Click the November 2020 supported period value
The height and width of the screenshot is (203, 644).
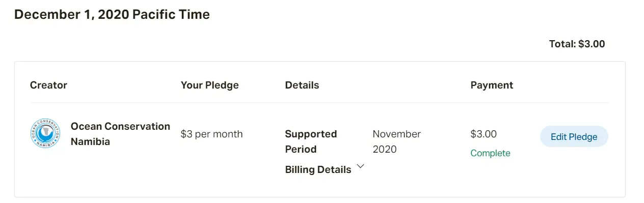click(396, 141)
